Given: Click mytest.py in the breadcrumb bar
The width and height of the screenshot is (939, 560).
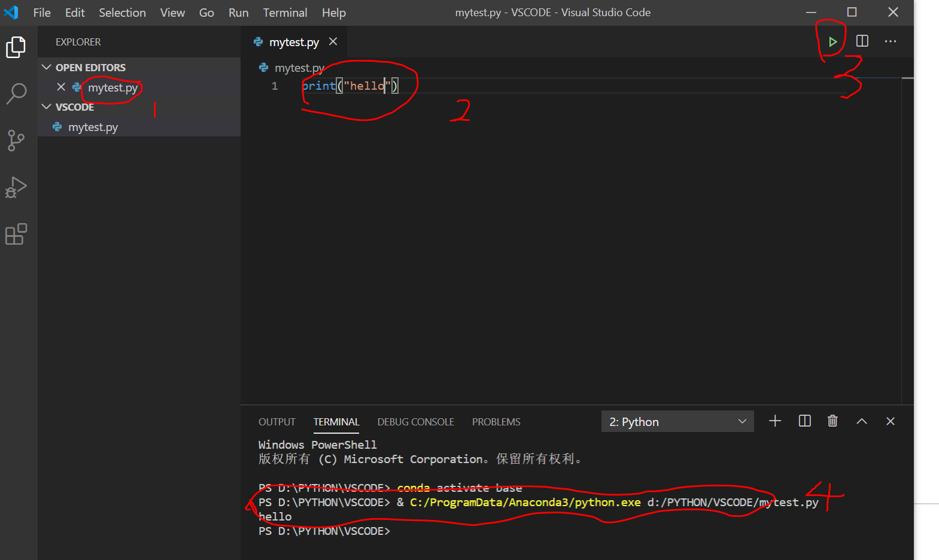Looking at the screenshot, I should pyautogui.click(x=299, y=68).
